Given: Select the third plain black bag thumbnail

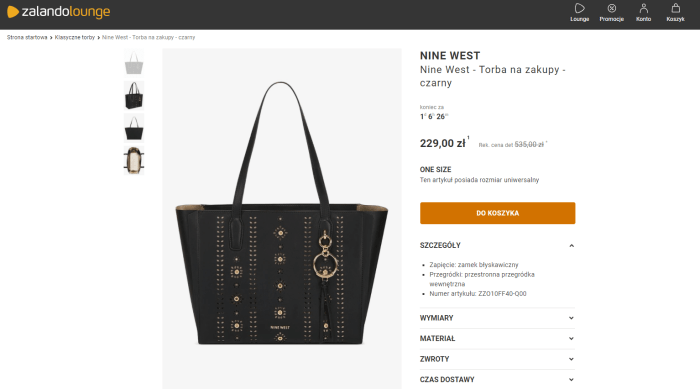Looking at the screenshot, I should [x=134, y=128].
